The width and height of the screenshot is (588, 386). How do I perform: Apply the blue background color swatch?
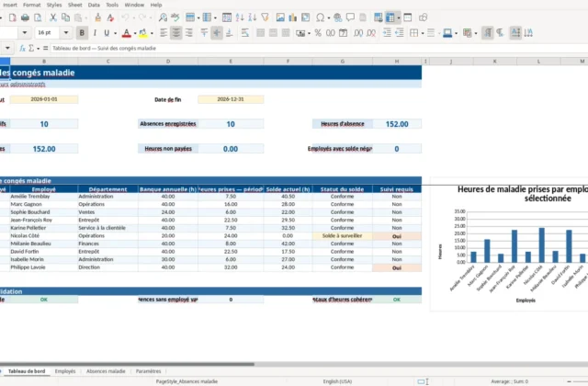[x=447, y=33]
